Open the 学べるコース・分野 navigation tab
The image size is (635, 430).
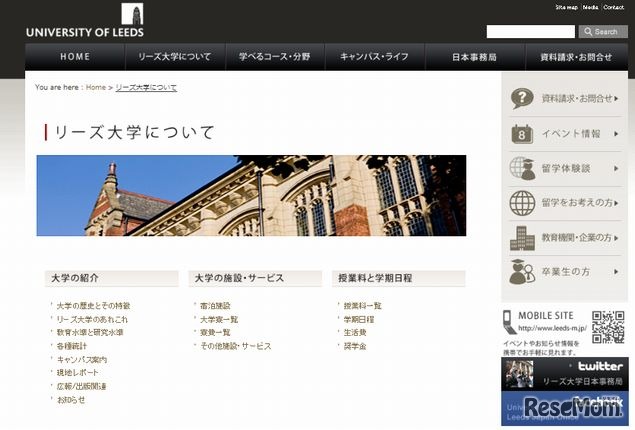click(275, 57)
